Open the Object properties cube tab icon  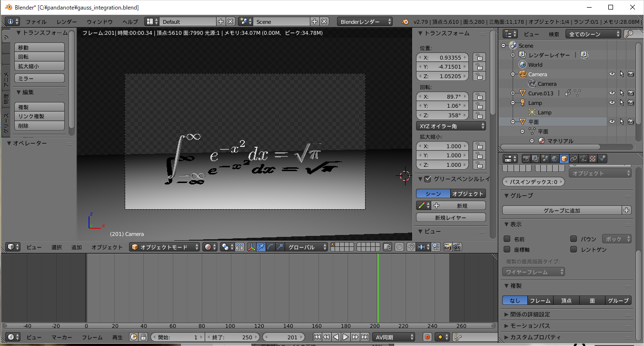tap(564, 159)
